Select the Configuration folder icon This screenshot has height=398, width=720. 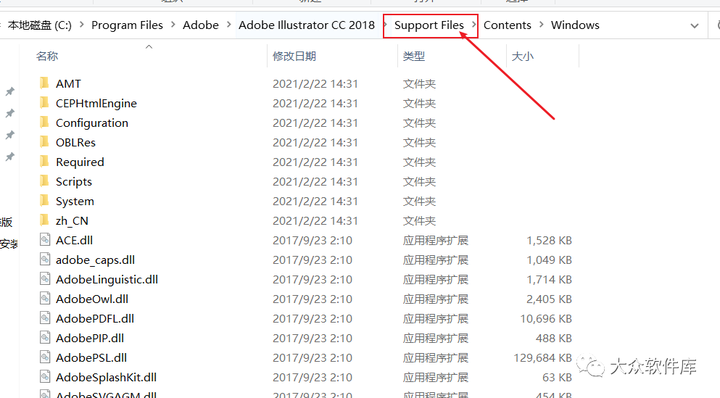45,123
